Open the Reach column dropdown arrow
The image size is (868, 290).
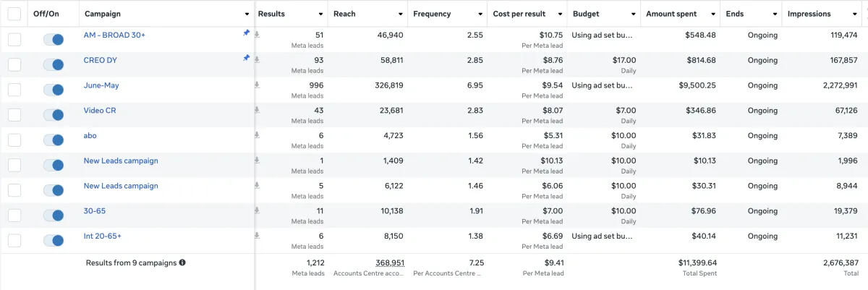[401, 14]
